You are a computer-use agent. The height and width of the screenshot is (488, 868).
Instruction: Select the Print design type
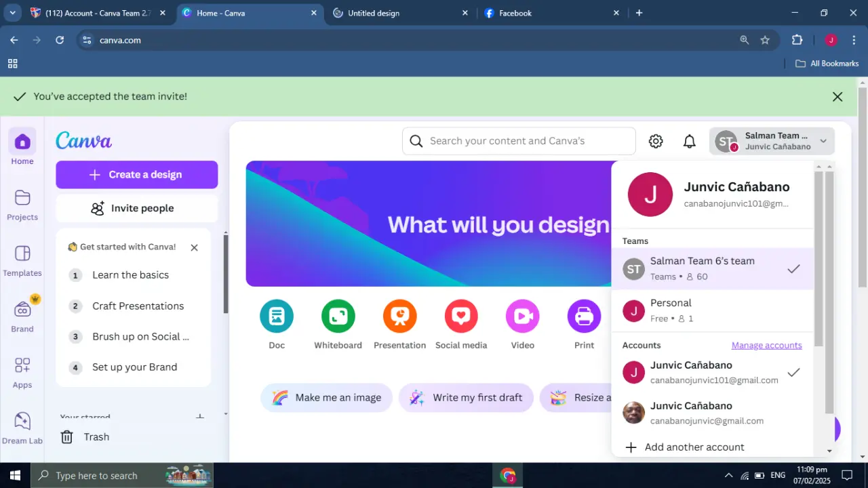click(x=584, y=325)
